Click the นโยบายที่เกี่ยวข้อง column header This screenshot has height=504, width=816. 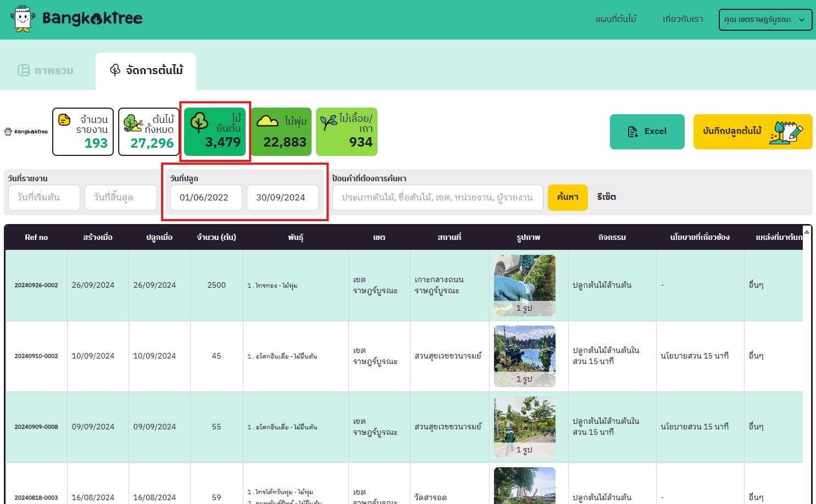700,237
